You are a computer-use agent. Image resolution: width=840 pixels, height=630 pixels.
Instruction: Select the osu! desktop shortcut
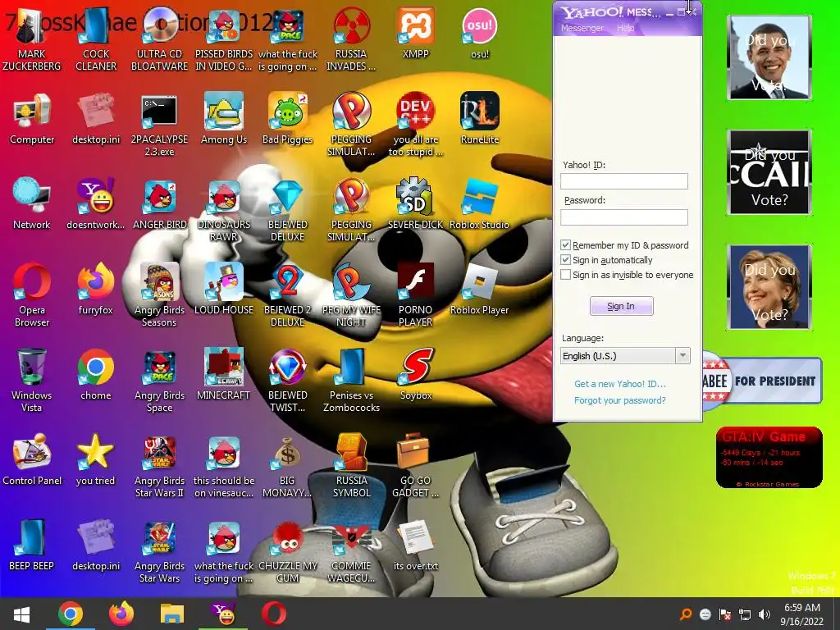[479, 33]
